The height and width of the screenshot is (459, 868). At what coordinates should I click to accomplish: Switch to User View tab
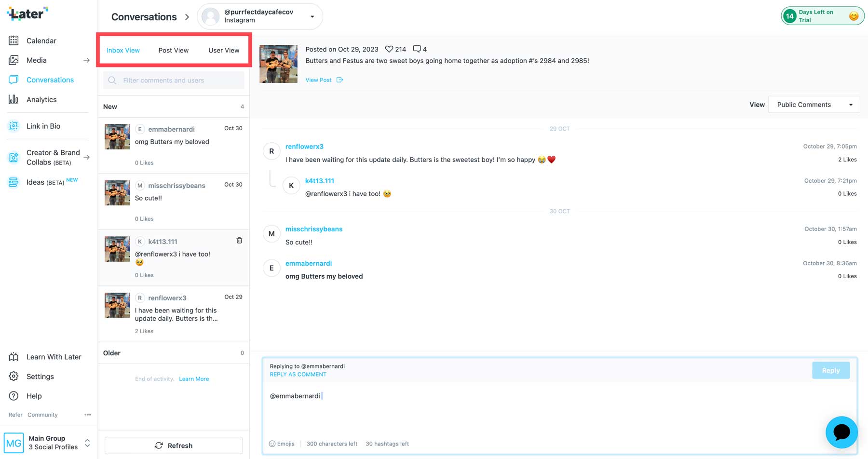pos(223,50)
